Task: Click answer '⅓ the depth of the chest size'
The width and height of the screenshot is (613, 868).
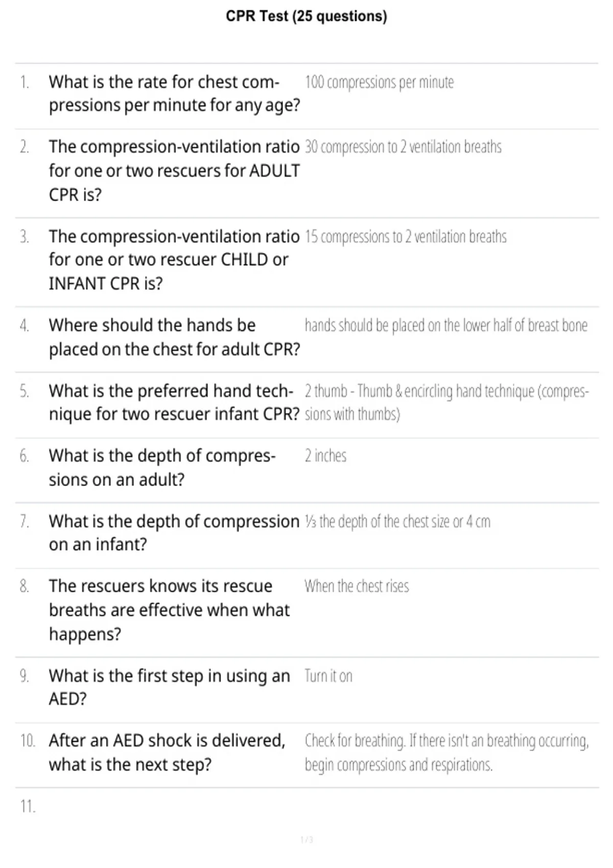Action: 397,521
